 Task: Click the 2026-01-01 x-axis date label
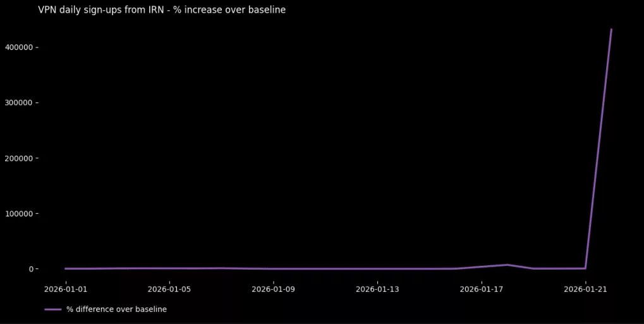point(65,289)
